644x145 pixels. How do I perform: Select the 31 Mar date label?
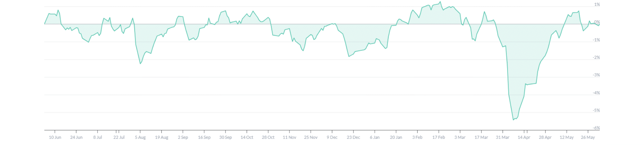(x=503, y=137)
